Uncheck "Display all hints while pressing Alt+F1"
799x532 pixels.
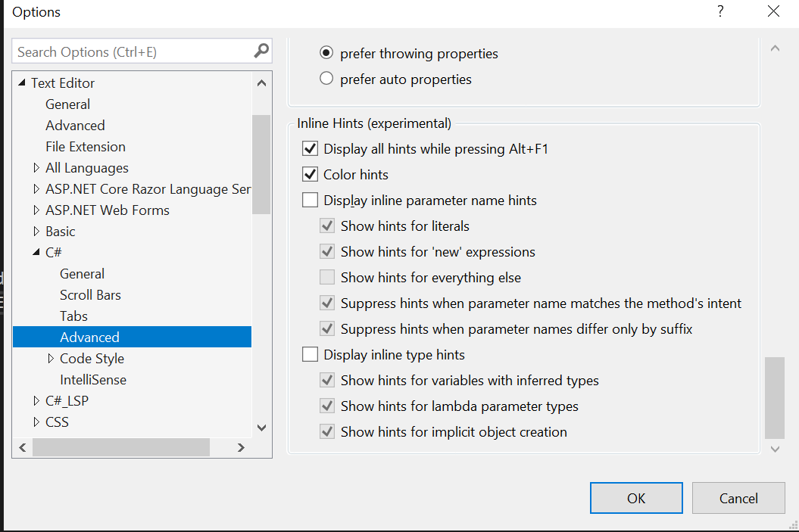tap(310, 148)
